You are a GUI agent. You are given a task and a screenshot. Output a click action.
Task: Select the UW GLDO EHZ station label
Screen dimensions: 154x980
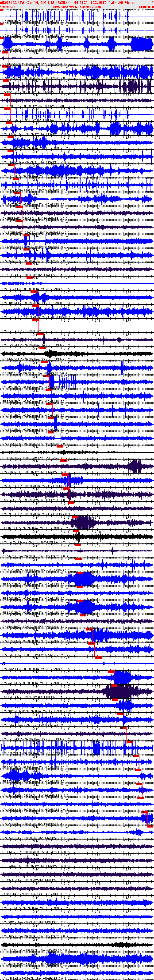[35, 486]
